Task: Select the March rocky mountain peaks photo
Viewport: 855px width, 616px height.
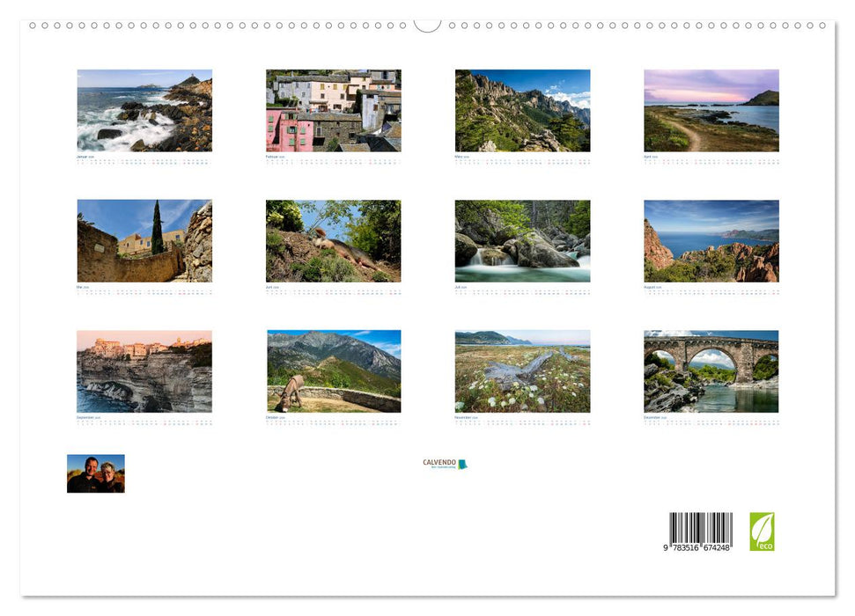Action: coord(522,110)
